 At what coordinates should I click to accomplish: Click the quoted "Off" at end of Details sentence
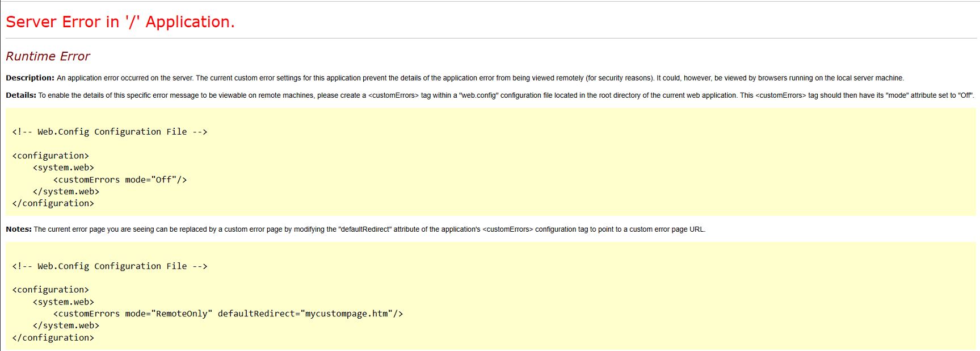[x=965, y=95]
